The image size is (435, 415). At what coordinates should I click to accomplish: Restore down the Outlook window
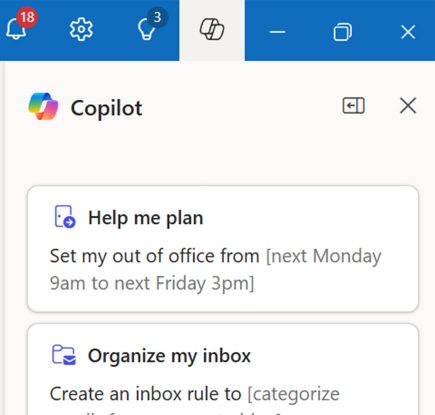343,32
